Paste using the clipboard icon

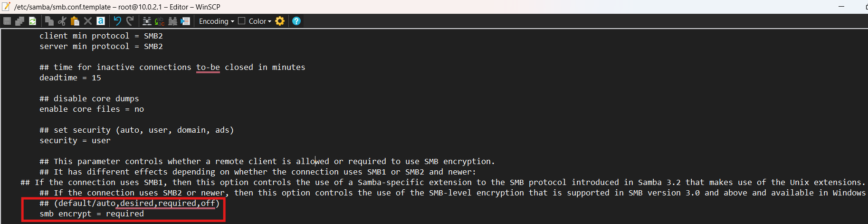75,21
